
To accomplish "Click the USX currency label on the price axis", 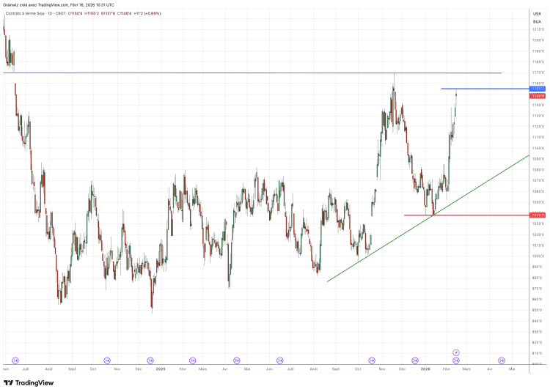I will [537, 14].
